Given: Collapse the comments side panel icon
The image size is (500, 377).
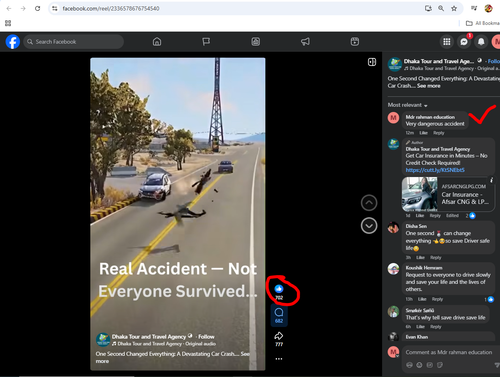Looking at the screenshot, I should click(x=372, y=62).
